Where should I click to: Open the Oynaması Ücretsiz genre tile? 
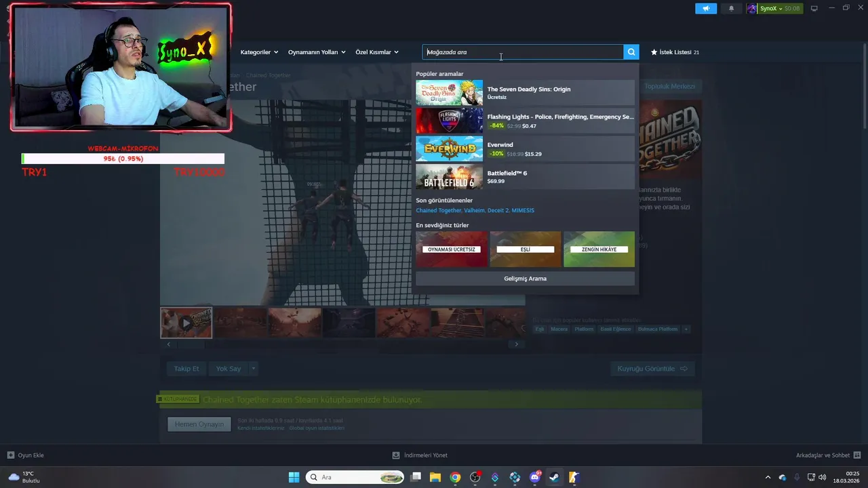pos(452,249)
